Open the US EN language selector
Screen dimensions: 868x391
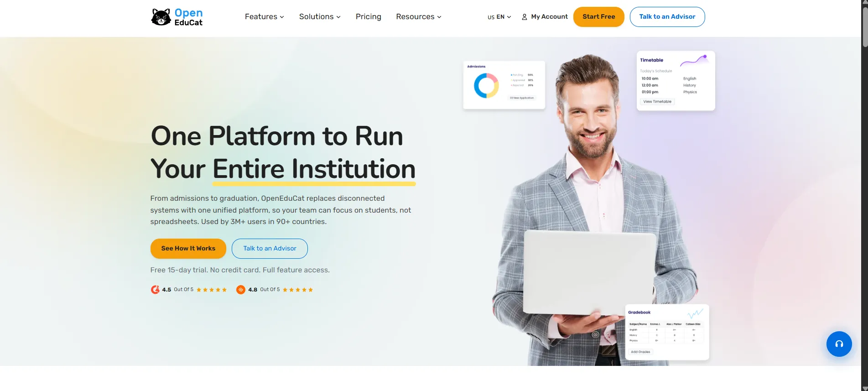click(x=499, y=17)
